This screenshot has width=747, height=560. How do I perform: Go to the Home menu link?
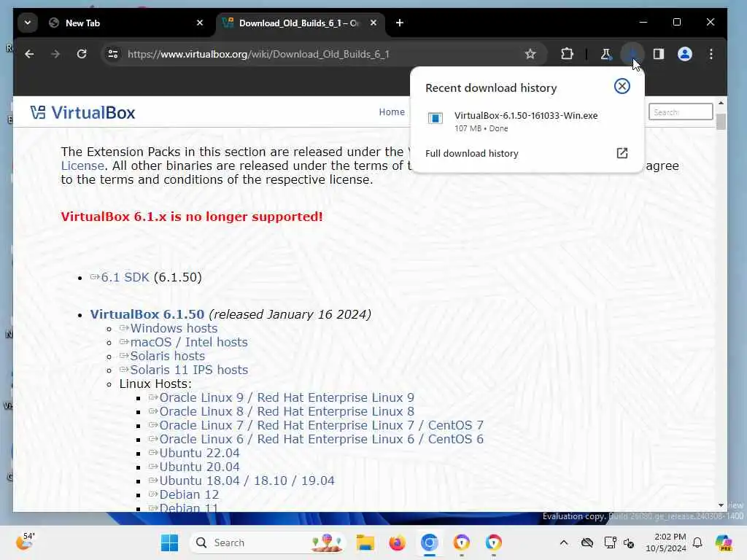point(392,112)
